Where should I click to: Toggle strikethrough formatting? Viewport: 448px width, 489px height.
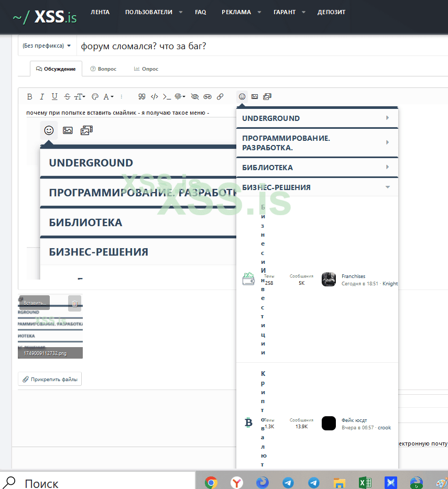[x=67, y=97]
